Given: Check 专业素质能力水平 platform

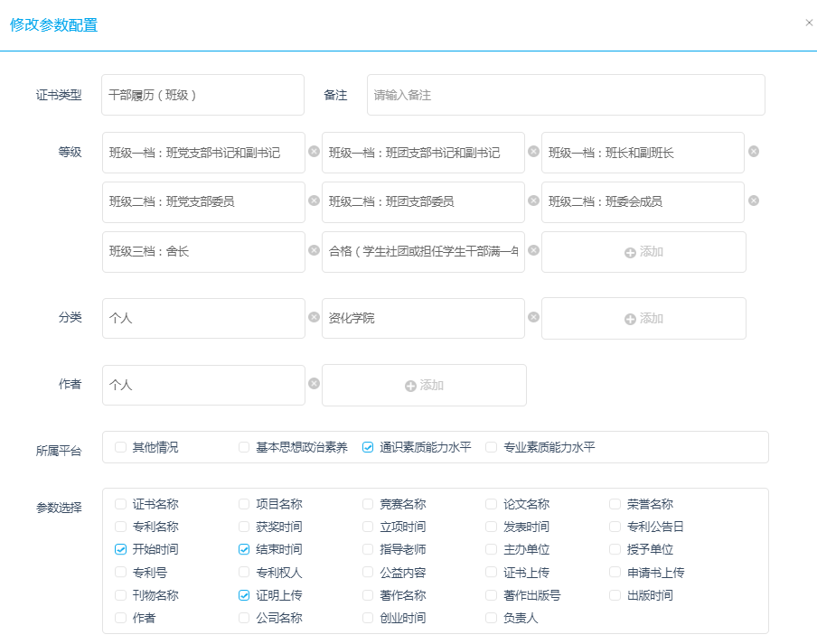Looking at the screenshot, I should click(x=492, y=447).
